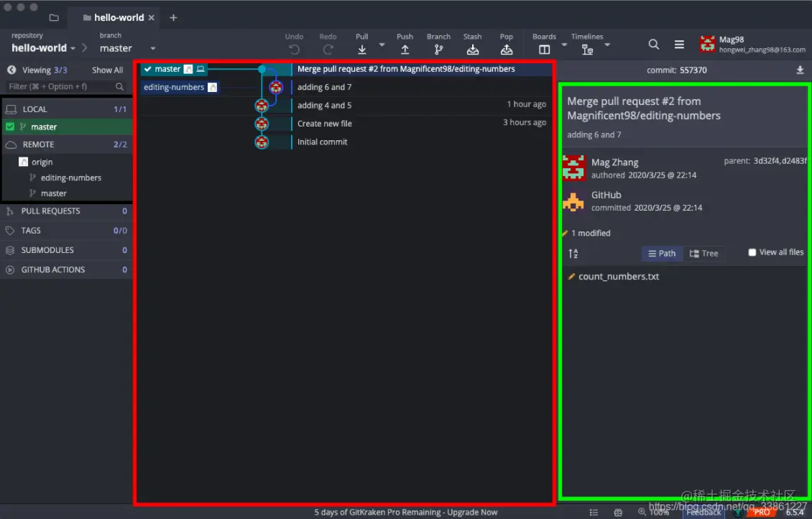Open the Timelines dropdown arrow
812x519 pixels.
coord(607,45)
